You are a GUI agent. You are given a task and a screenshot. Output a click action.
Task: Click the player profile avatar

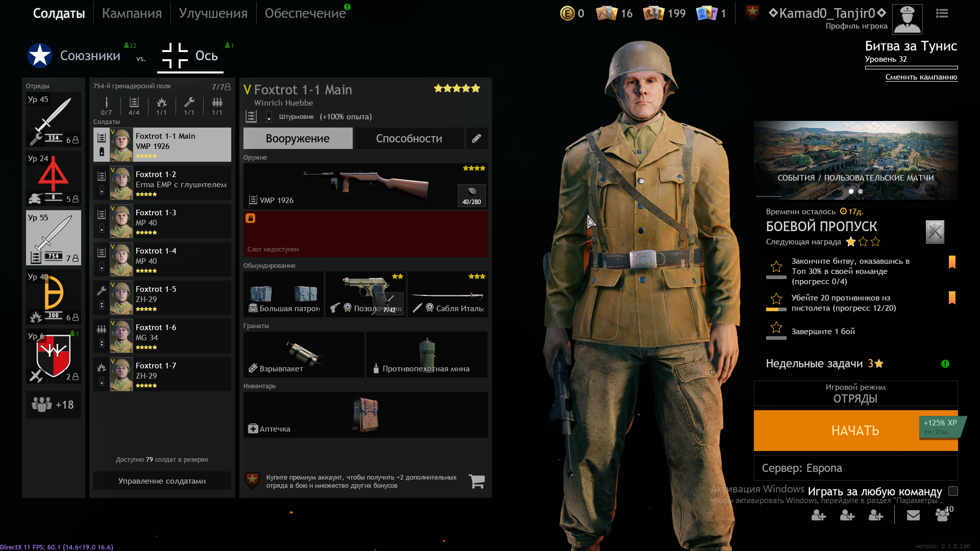pos(907,19)
